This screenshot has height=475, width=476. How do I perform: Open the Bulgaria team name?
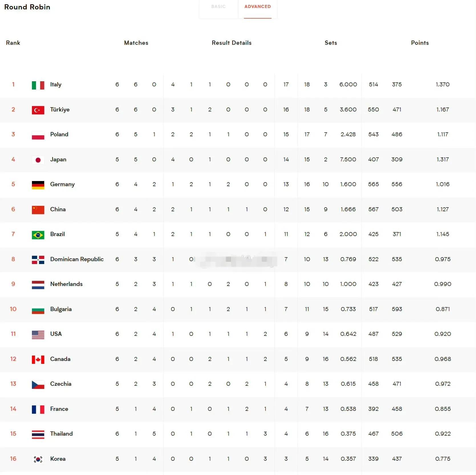[x=61, y=309]
